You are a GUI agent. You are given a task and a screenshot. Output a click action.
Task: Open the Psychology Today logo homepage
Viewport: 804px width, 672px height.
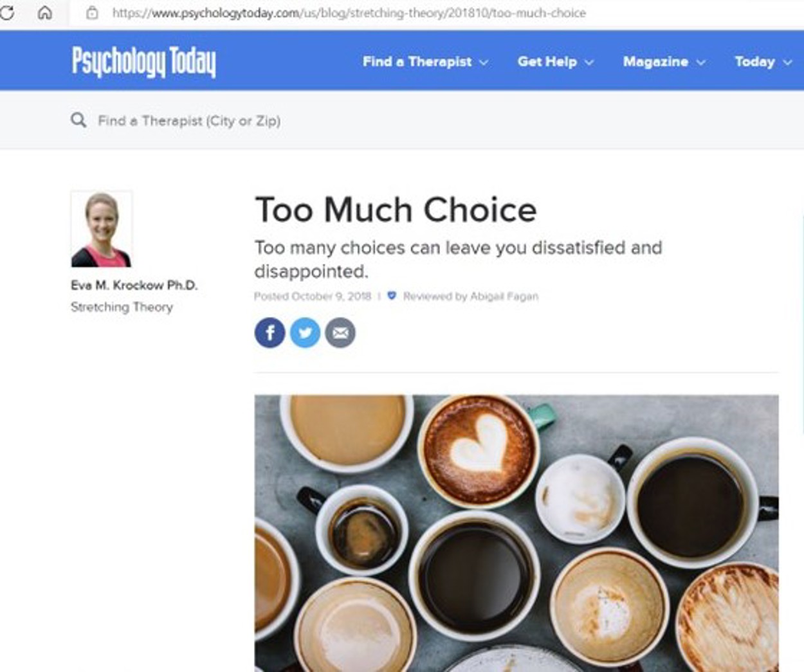[x=143, y=62]
